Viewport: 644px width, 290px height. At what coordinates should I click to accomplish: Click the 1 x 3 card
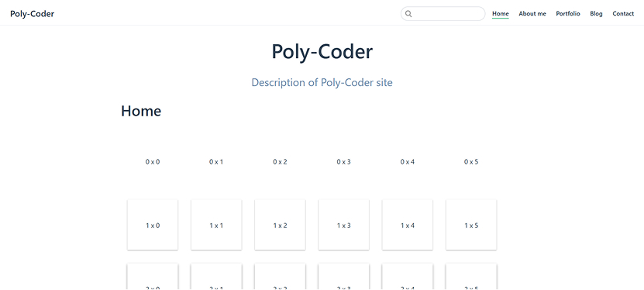pyautogui.click(x=343, y=225)
